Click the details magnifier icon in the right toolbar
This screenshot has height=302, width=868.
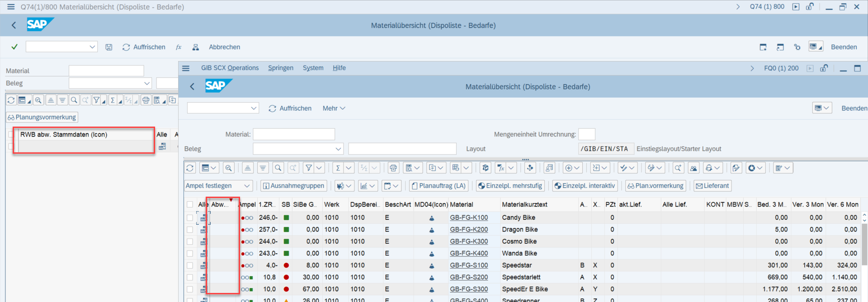[229, 168]
